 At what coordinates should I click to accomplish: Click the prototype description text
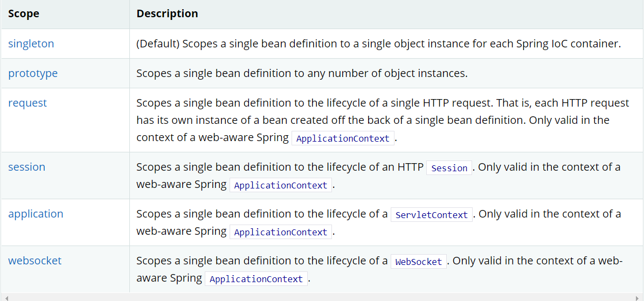[302, 74]
